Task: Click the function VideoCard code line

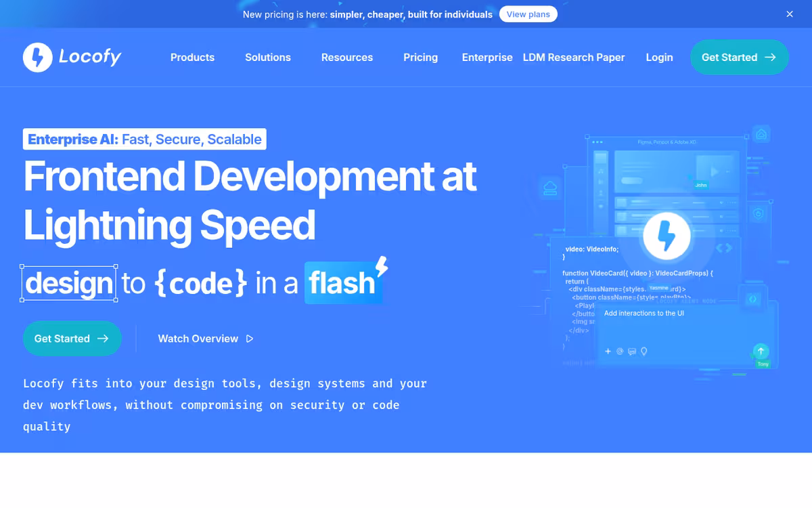Action: pos(638,273)
